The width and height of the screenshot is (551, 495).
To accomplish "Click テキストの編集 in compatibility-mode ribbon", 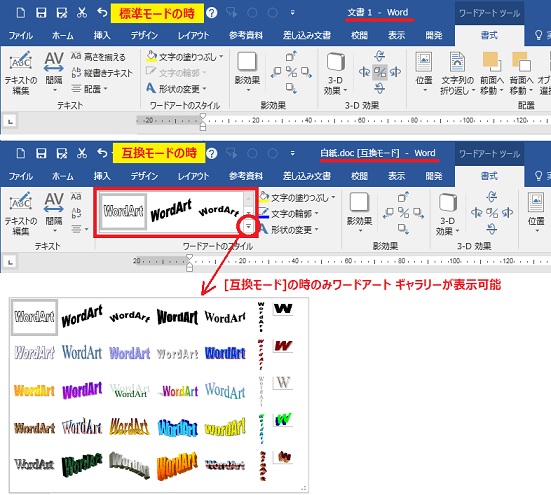I will click(x=21, y=214).
